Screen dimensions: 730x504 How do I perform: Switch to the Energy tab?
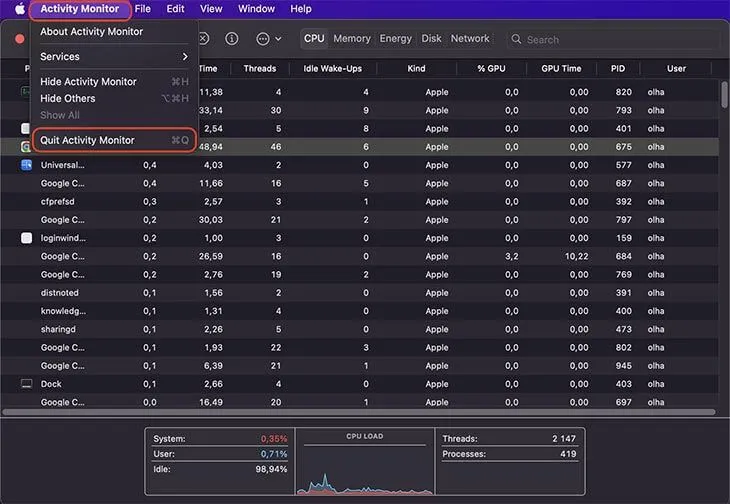coord(396,39)
